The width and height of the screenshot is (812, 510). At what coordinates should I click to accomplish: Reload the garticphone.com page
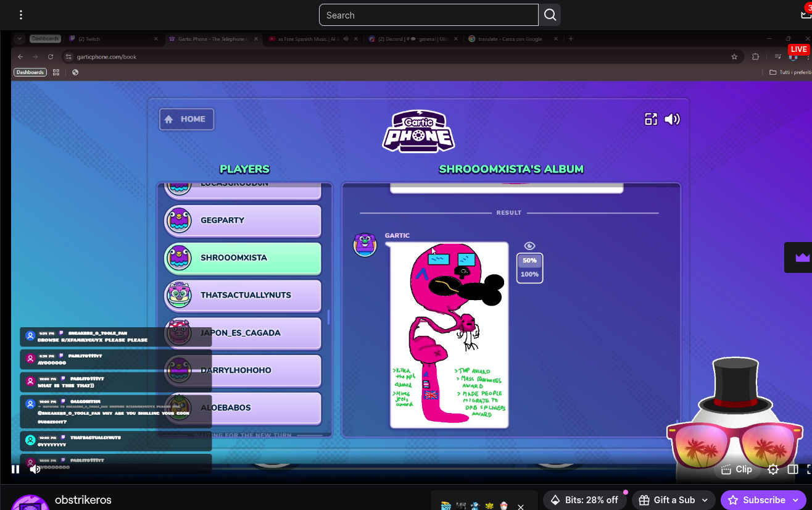[x=51, y=57]
